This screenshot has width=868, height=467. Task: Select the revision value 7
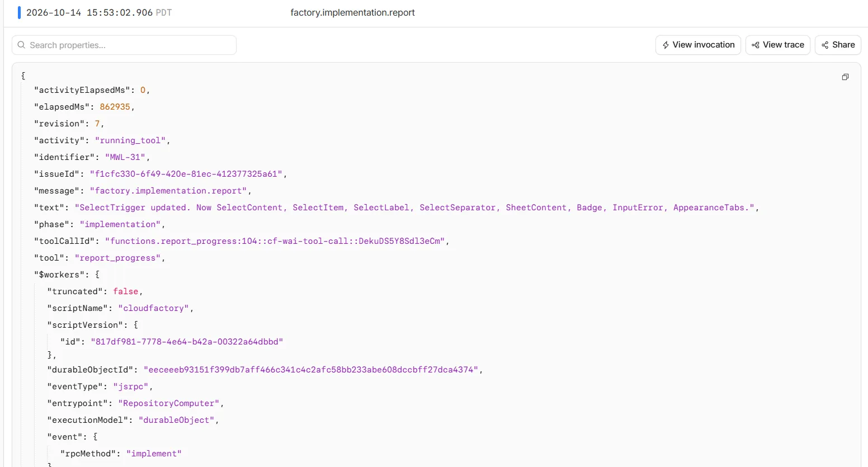click(97, 124)
